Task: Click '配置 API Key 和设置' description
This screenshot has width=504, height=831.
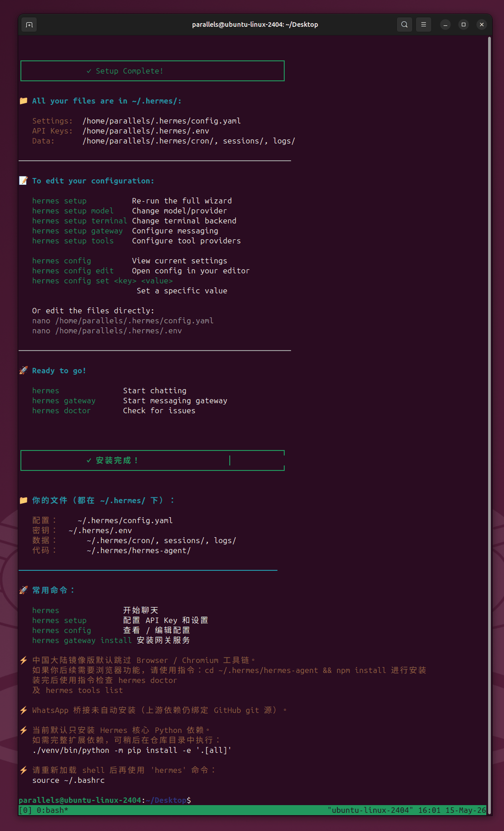Action: pyautogui.click(x=166, y=620)
